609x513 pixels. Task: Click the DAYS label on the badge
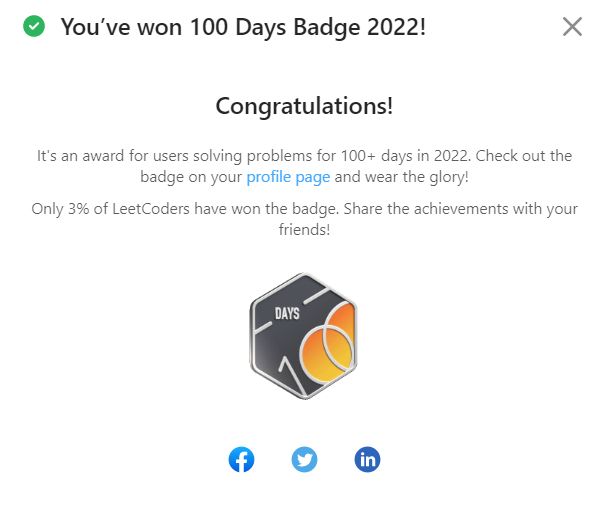tap(287, 313)
